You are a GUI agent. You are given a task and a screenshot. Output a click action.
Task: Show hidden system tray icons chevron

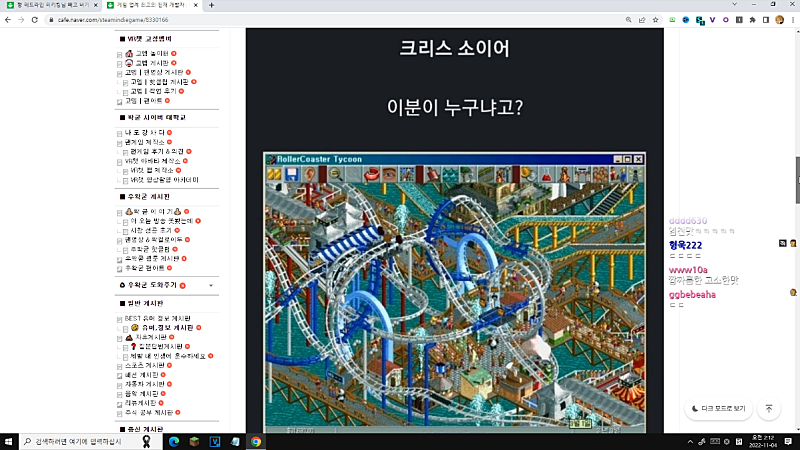[690, 442]
